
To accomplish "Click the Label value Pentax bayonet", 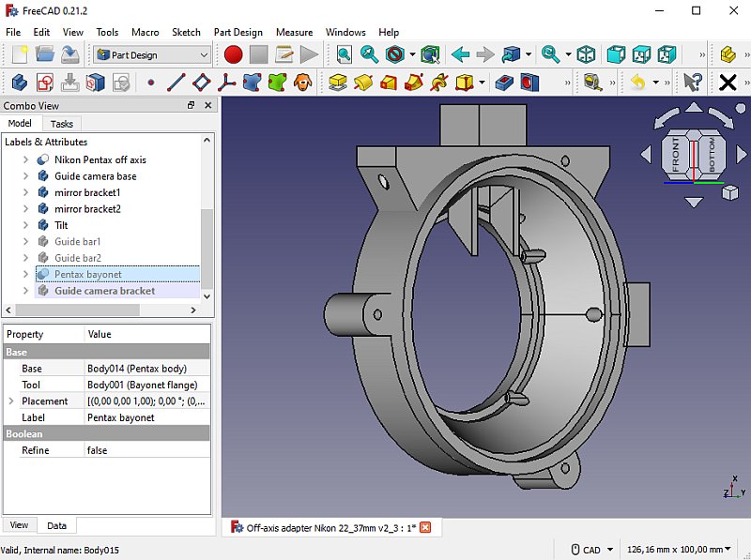I will click(147, 417).
